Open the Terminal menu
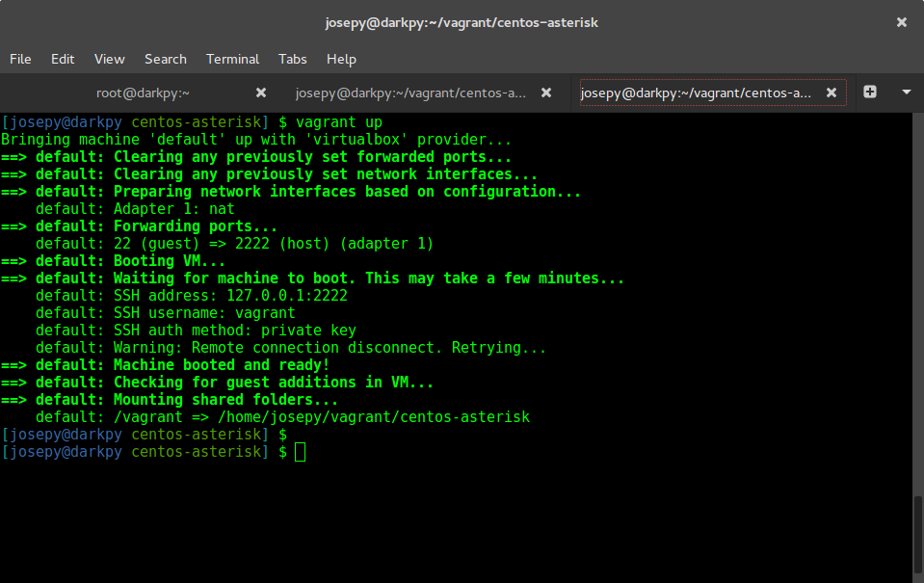The width and height of the screenshot is (924, 583). pyautogui.click(x=232, y=59)
